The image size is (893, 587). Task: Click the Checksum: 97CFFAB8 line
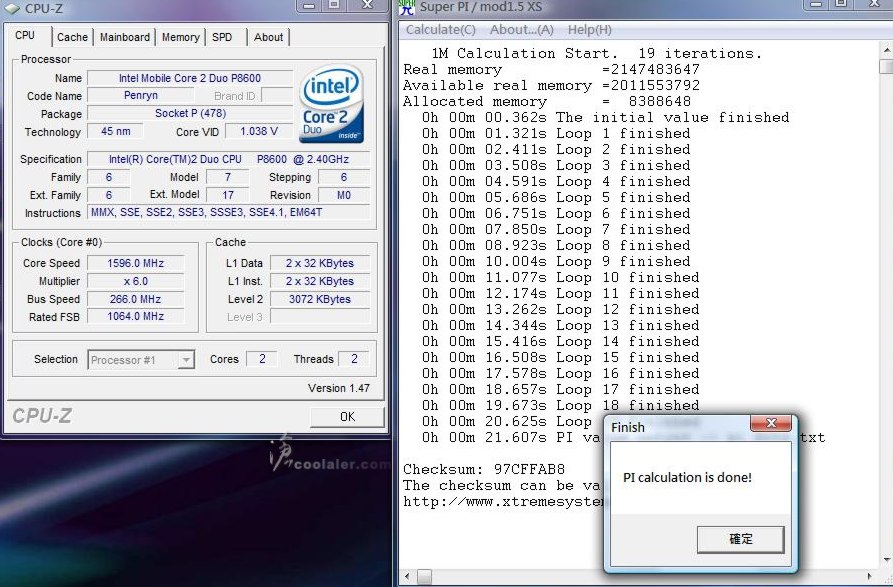coord(484,470)
